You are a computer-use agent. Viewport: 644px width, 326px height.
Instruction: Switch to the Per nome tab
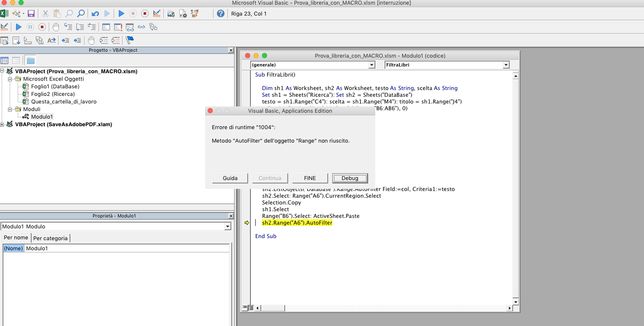pos(16,238)
